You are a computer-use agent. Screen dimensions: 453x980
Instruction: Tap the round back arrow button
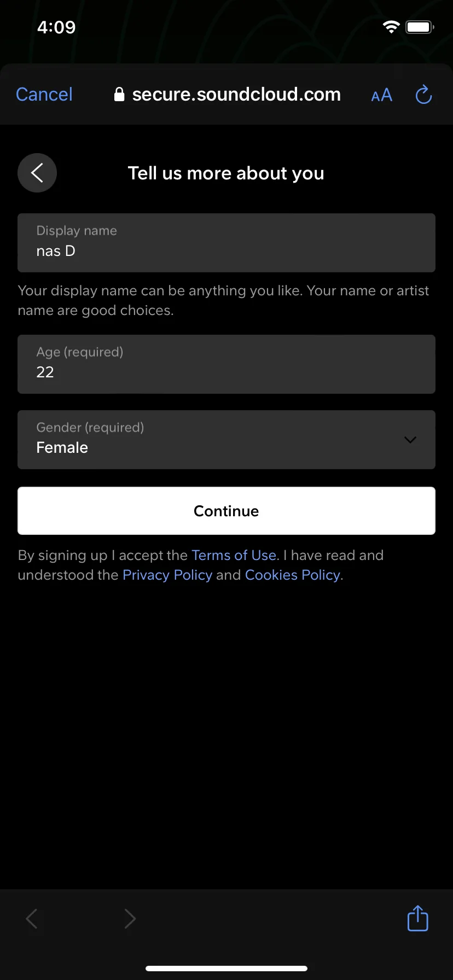37,173
